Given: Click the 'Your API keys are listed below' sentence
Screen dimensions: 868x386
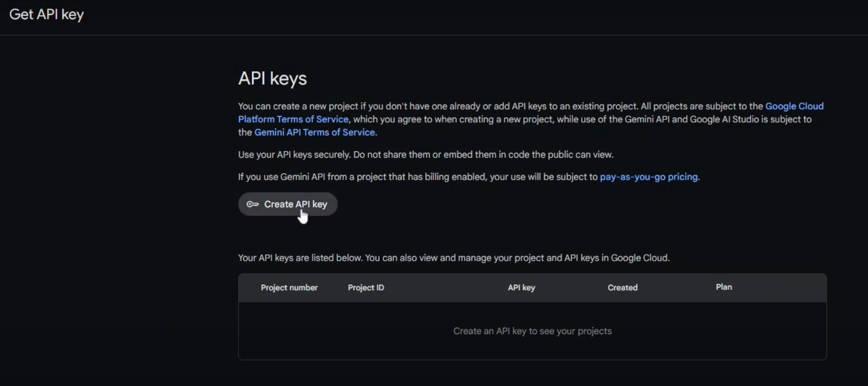Looking at the screenshot, I should pyautogui.click(x=454, y=258).
